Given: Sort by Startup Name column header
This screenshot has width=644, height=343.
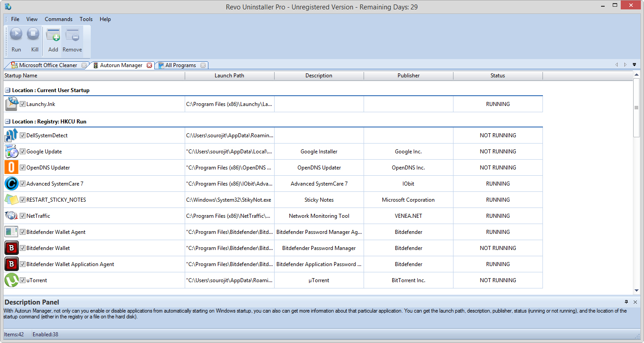Looking at the screenshot, I should [94, 76].
